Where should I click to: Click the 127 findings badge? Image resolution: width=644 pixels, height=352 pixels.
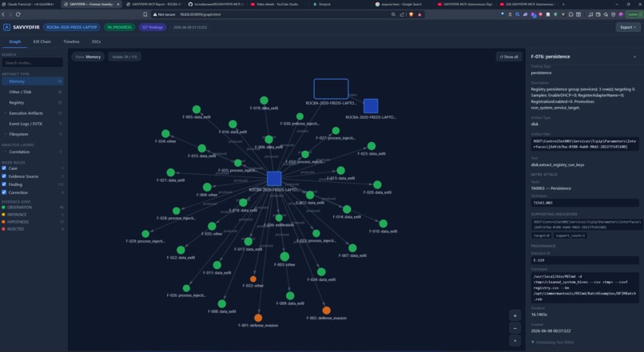(x=153, y=27)
